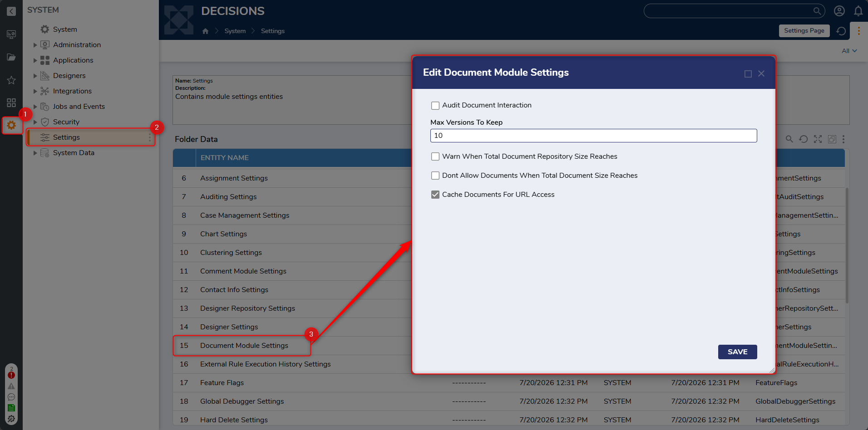Open the System breadcrumb
Viewport: 868px width, 430px height.
[235, 31]
